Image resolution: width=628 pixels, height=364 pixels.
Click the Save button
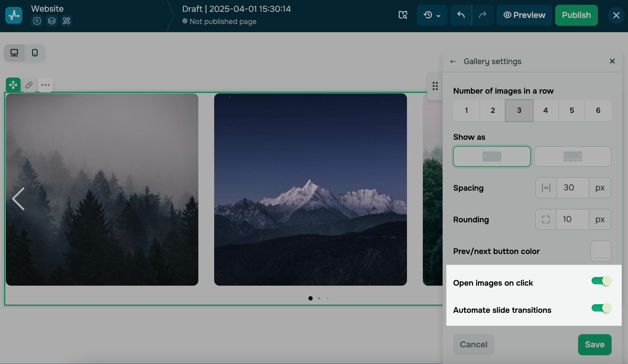tap(594, 344)
